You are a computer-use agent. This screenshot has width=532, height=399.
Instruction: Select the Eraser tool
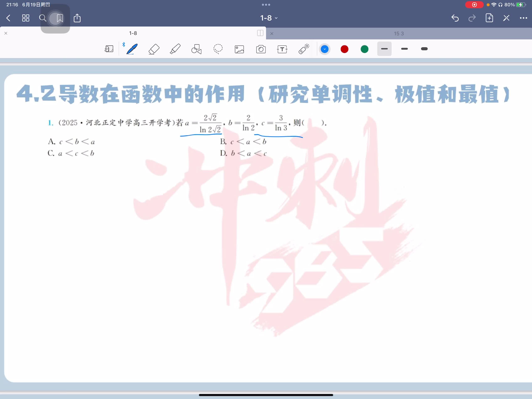(154, 49)
